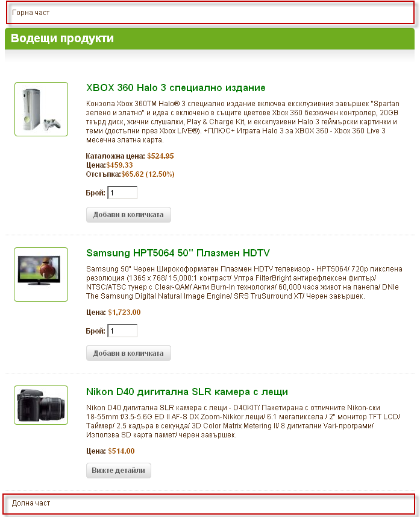Image resolution: width=420 pixels, height=517 pixels.
Task: Open the Nikon D40 SLR камера title link
Action: 187,392
